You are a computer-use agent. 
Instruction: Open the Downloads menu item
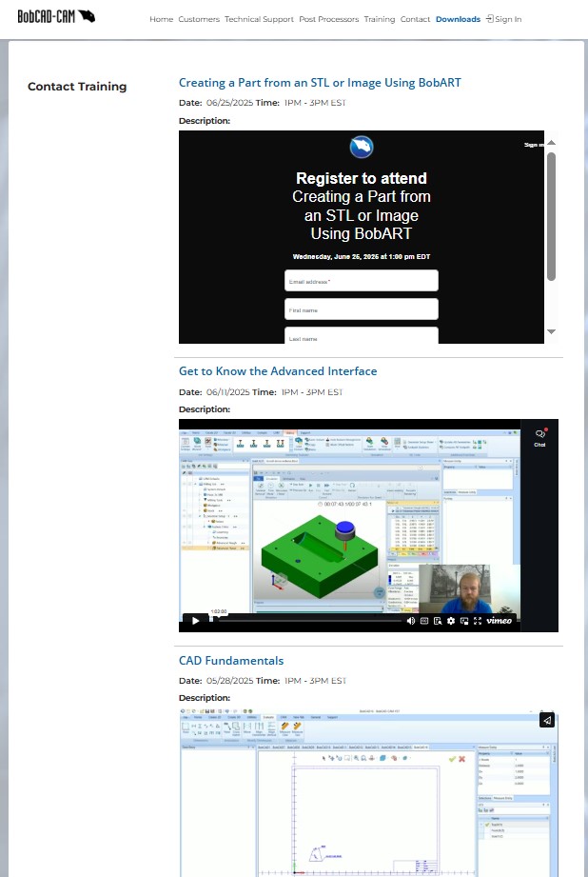458,19
